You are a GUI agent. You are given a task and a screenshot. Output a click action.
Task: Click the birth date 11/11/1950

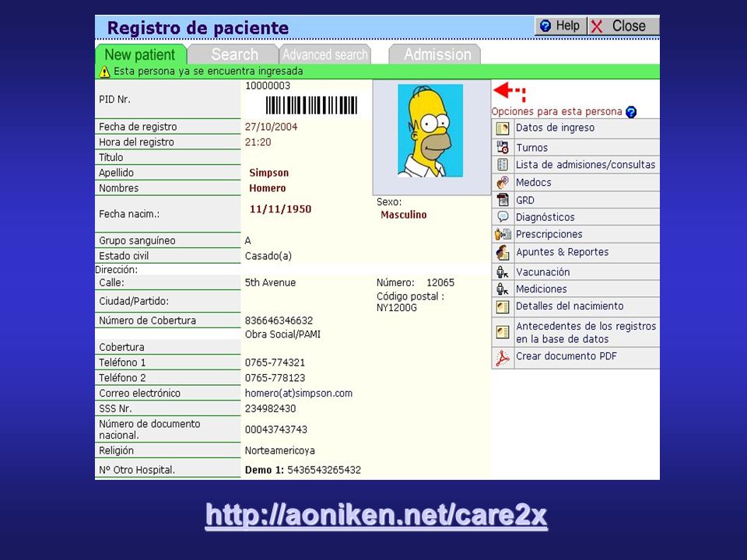pyautogui.click(x=280, y=209)
